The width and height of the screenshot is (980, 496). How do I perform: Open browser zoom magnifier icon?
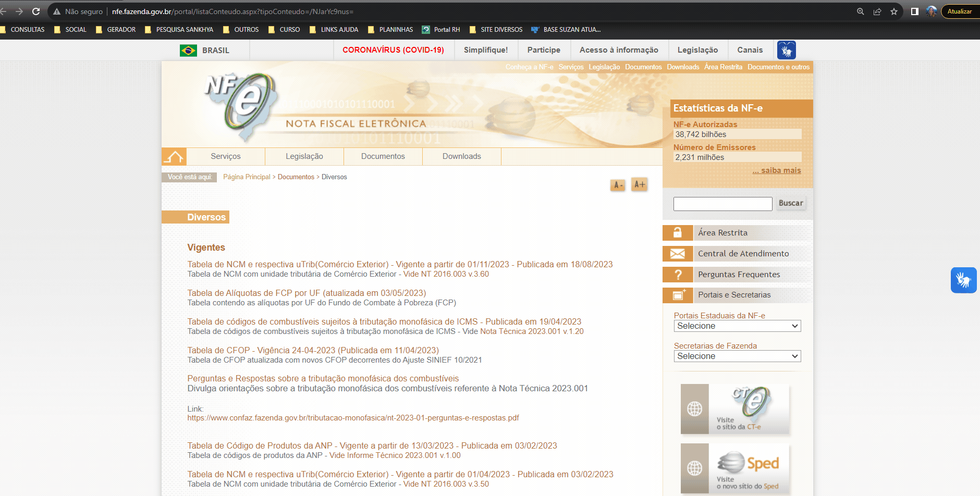coord(861,11)
